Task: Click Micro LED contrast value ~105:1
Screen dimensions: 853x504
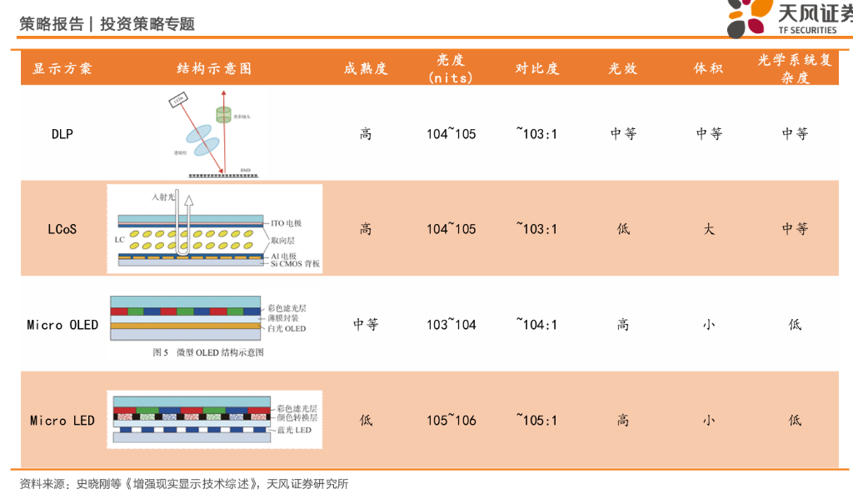Action: [536, 421]
